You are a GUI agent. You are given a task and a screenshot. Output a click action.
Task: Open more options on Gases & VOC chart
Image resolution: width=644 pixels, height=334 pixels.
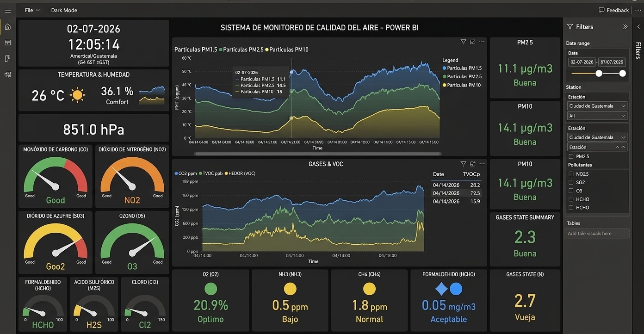(482, 164)
